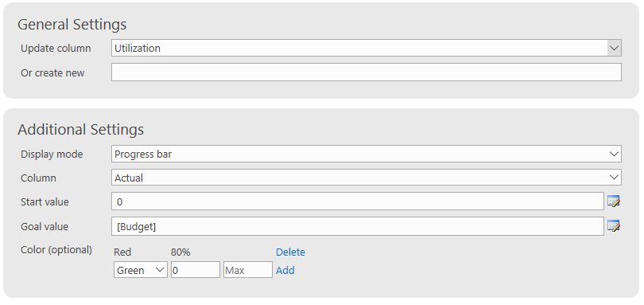The image size is (644, 305).
Task: Click into the Goal value field
Action: click(358, 226)
